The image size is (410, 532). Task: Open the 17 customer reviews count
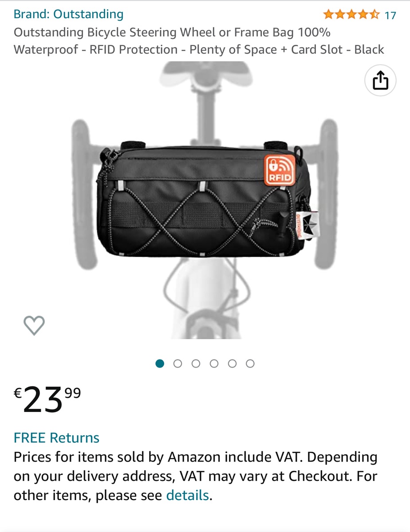390,15
